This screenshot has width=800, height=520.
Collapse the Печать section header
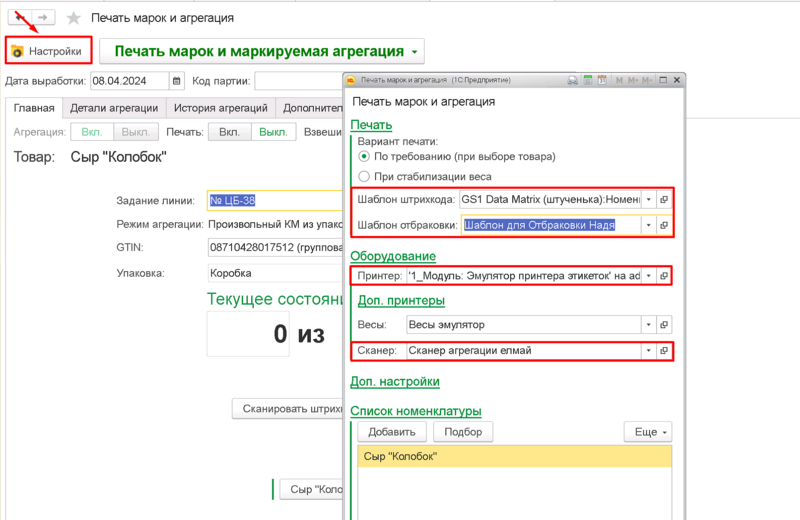371,125
